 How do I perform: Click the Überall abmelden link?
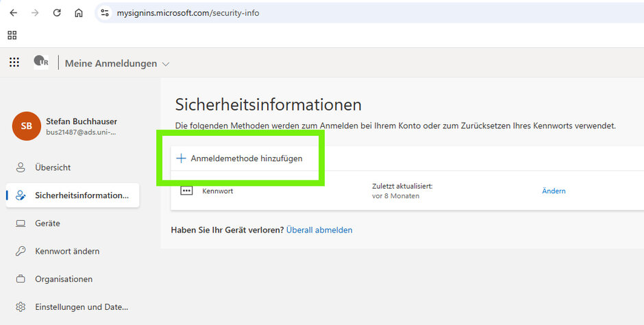tap(319, 230)
